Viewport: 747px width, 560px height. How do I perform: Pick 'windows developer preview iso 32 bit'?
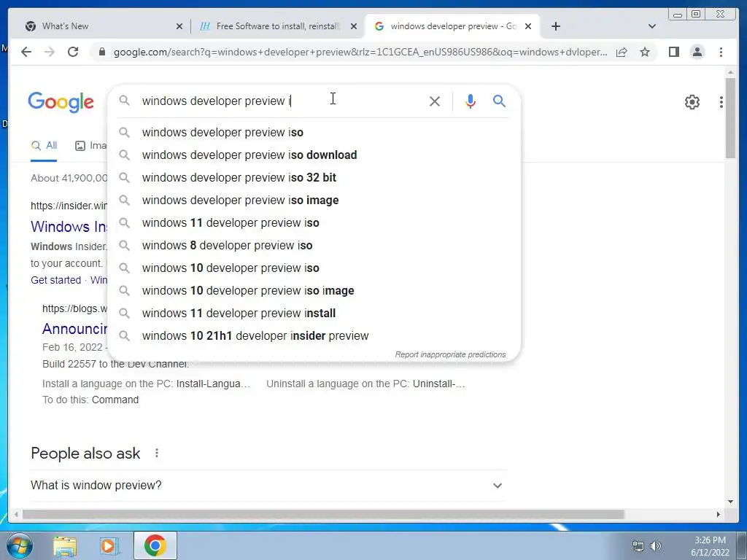coord(314,178)
